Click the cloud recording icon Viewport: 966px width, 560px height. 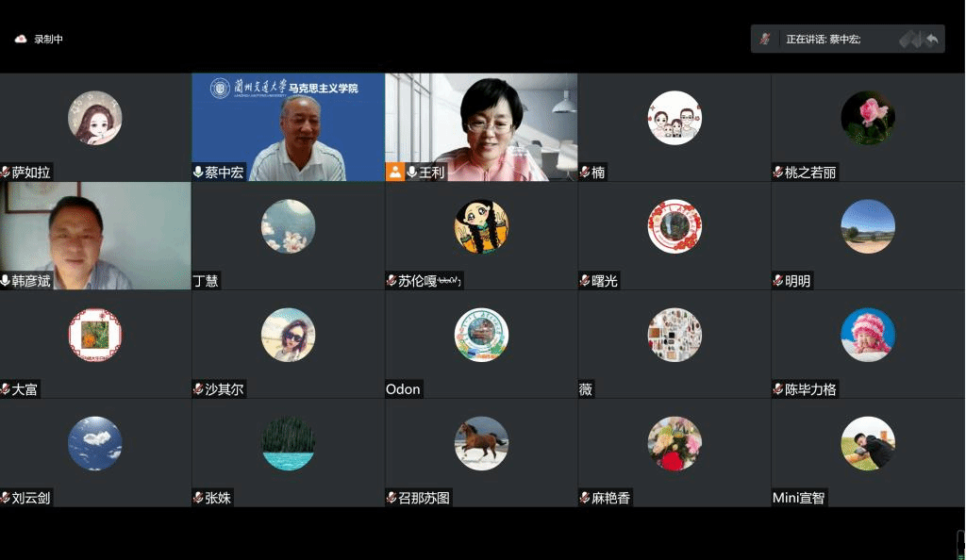(21, 39)
